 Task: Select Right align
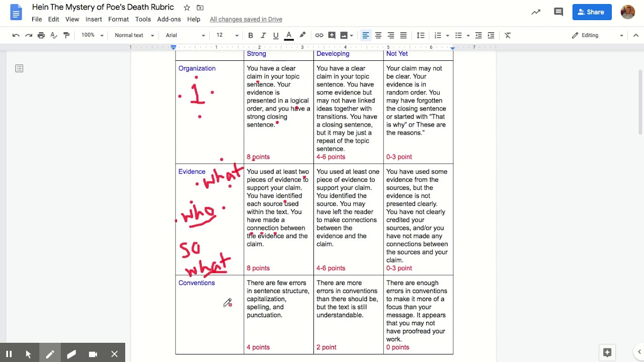391,35
